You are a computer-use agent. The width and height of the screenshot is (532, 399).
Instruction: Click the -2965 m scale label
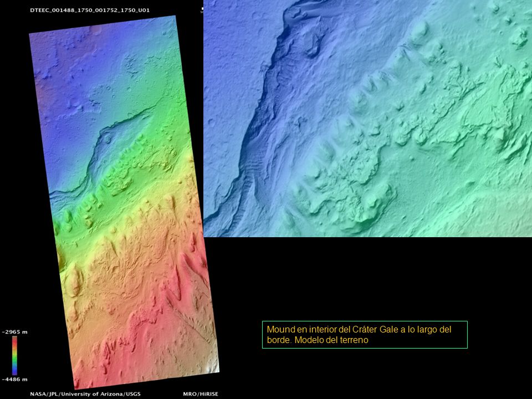point(14,332)
